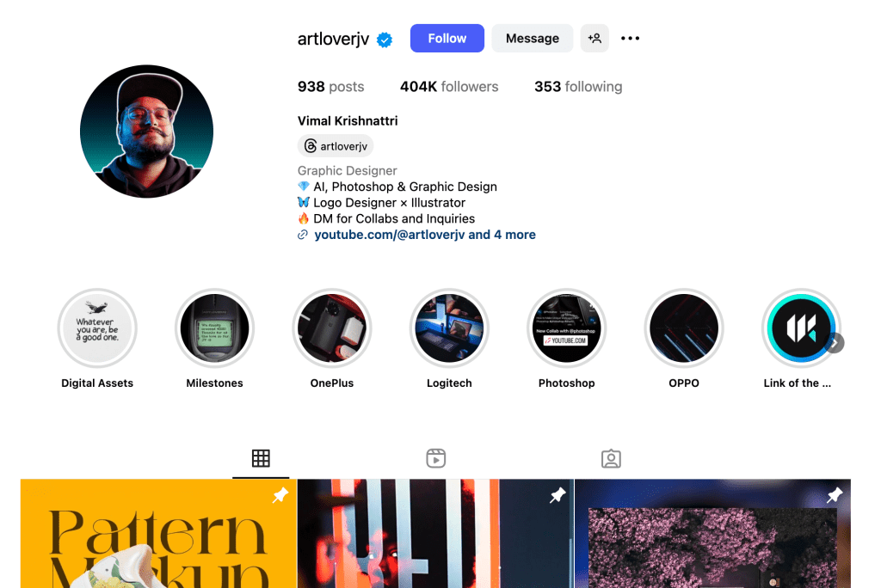
Task: Open the OnePlus story highlight
Action: point(332,328)
